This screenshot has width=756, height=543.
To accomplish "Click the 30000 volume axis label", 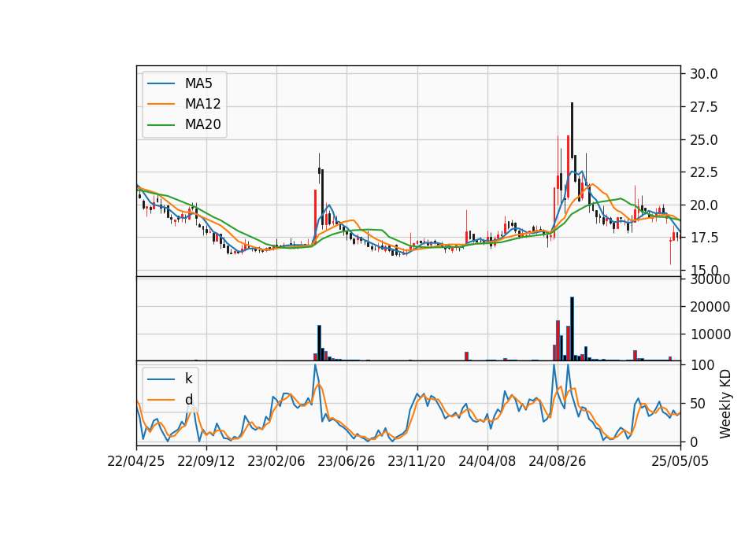I will pyautogui.click(x=710, y=279).
